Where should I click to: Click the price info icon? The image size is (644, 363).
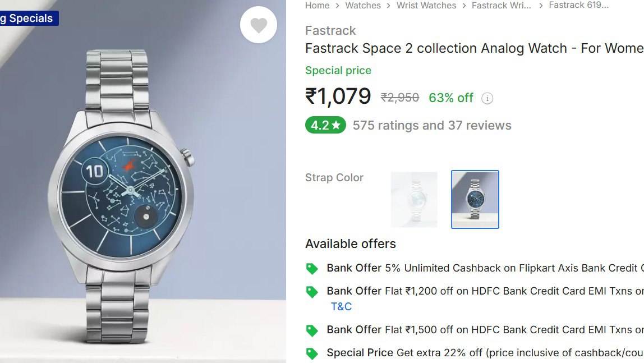pos(487,98)
